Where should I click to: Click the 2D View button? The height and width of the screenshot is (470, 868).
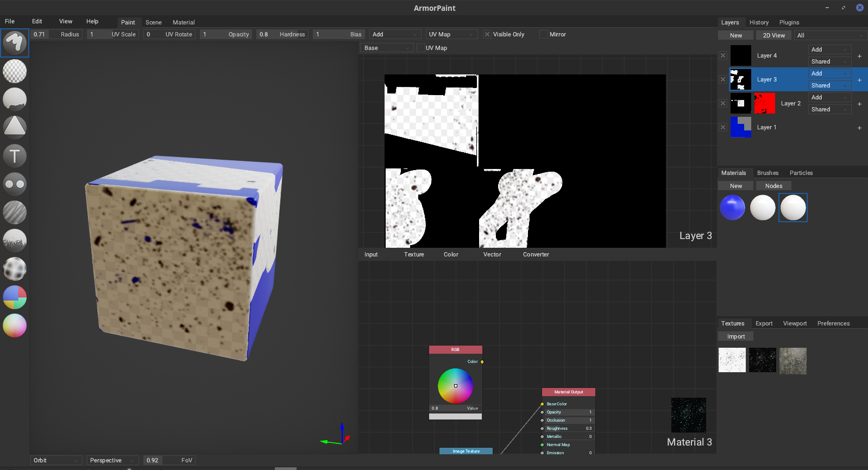773,35
